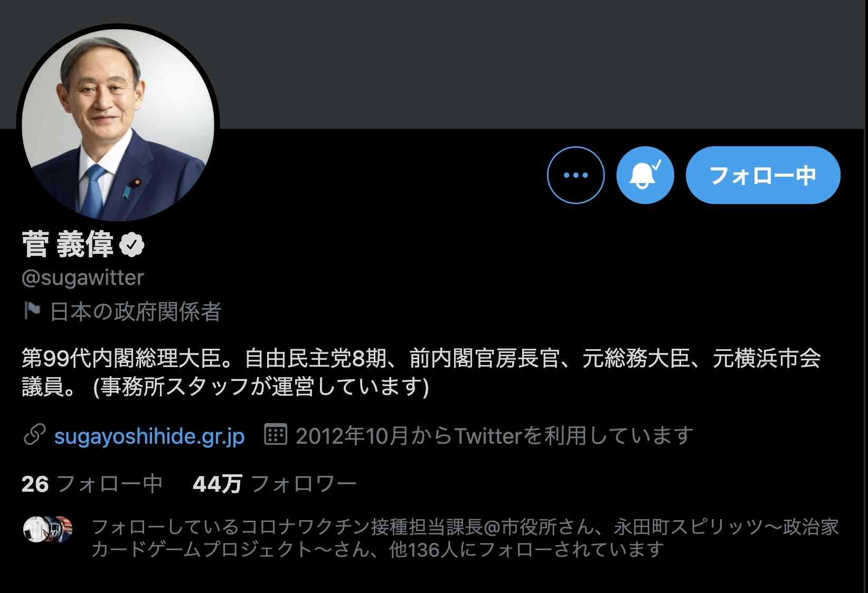Open the three-dot more options button
The width and height of the screenshot is (868, 593).
575,175
